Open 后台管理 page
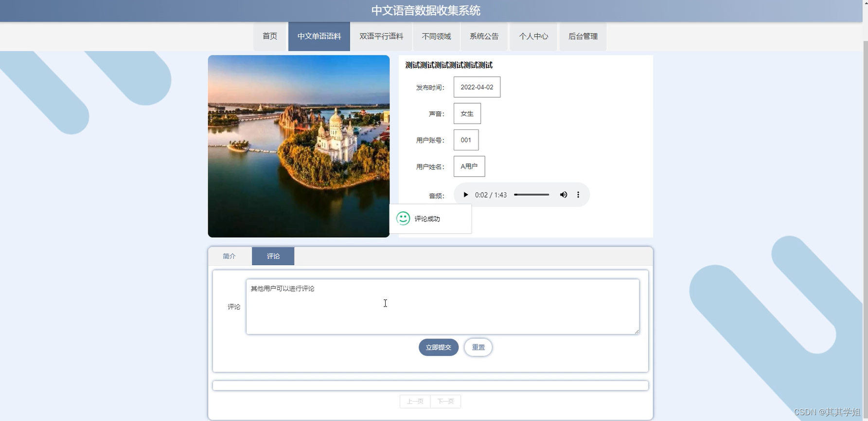 pos(583,36)
